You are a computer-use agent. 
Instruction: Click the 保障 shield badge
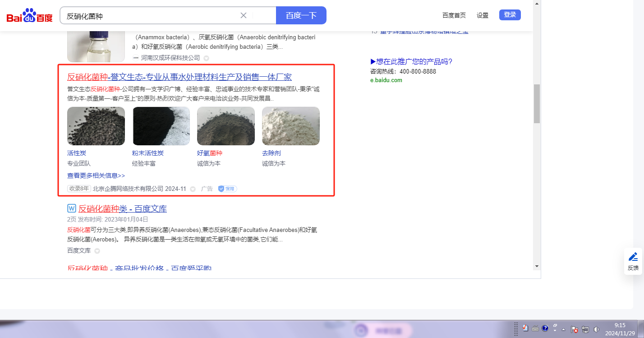tap(227, 189)
